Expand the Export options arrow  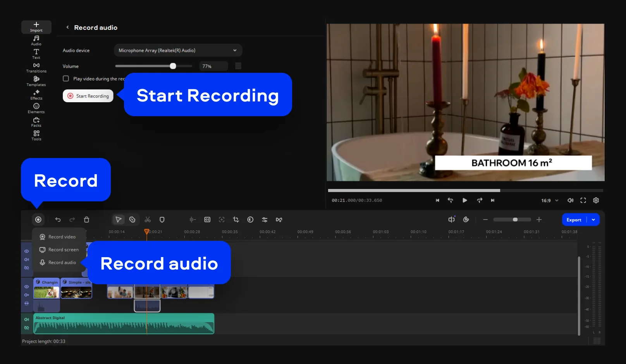[593, 220]
